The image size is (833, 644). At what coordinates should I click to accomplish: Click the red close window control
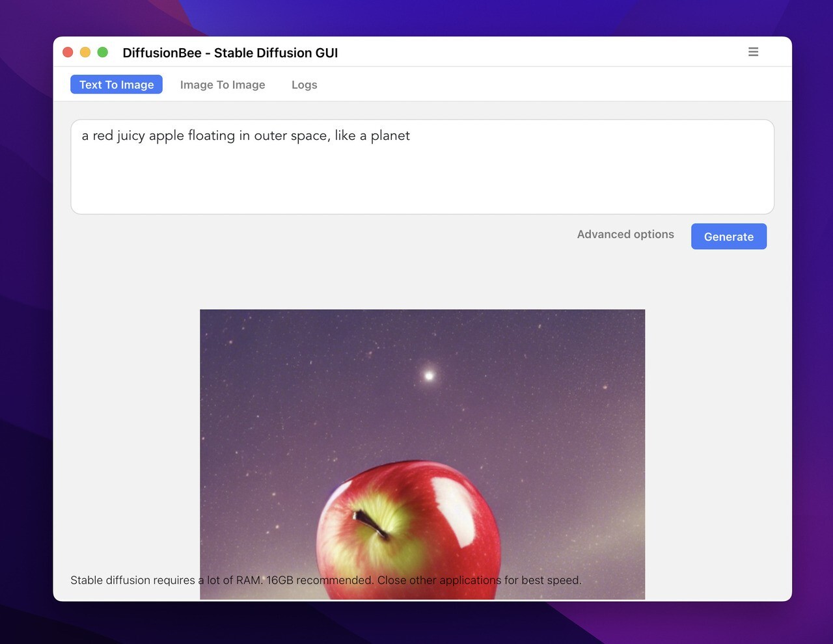pyautogui.click(x=68, y=52)
